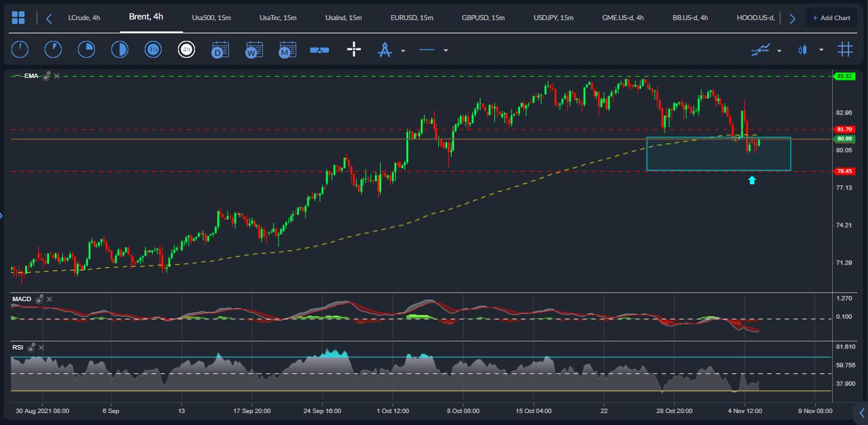The image size is (868, 425).
Task: Click the 81.70 red price level label
Action: pos(844,129)
